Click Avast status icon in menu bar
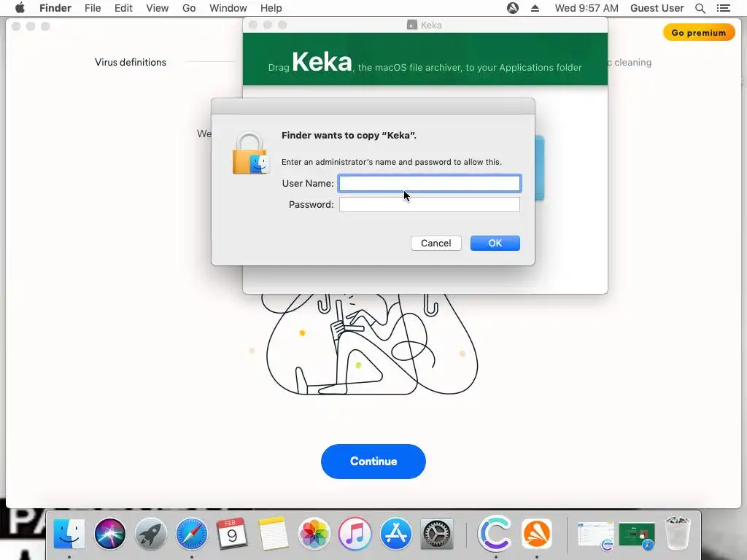747x560 pixels. (513, 8)
